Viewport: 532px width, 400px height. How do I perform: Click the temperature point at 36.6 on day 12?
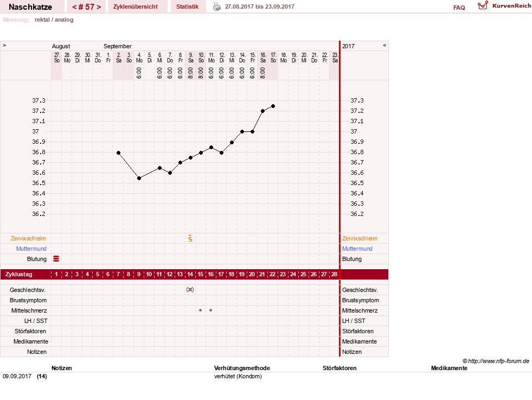170,173
